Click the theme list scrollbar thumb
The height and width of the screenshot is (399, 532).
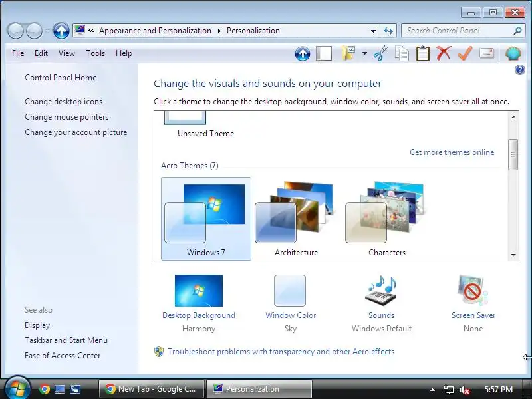[x=513, y=154]
